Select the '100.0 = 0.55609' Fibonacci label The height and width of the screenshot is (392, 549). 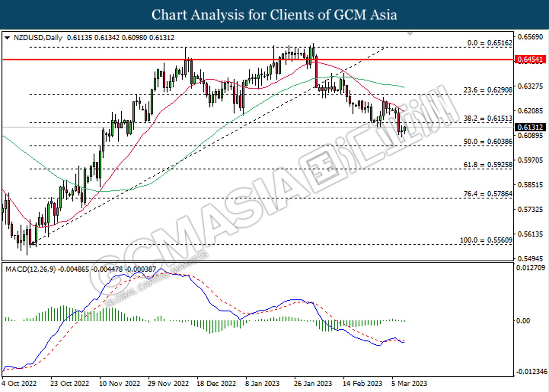[486, 240]
